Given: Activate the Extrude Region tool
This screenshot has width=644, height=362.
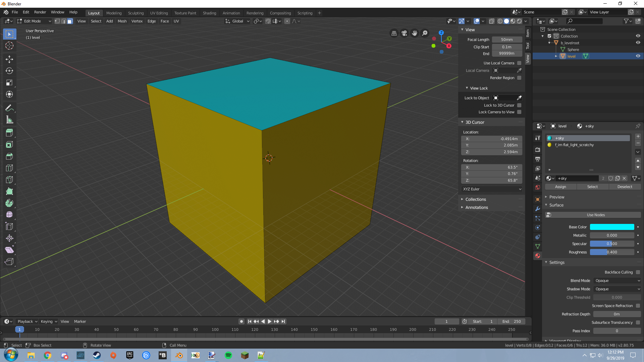Looking at the screenshot, I should pos(9,132).
